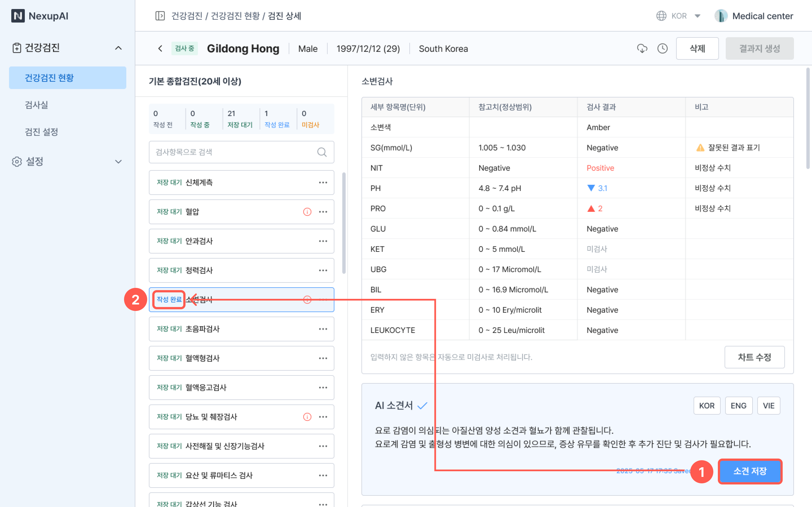Click the 검사항목으로 검색 input field
This screenshot has width=812, height=507.
pos(231,152)
